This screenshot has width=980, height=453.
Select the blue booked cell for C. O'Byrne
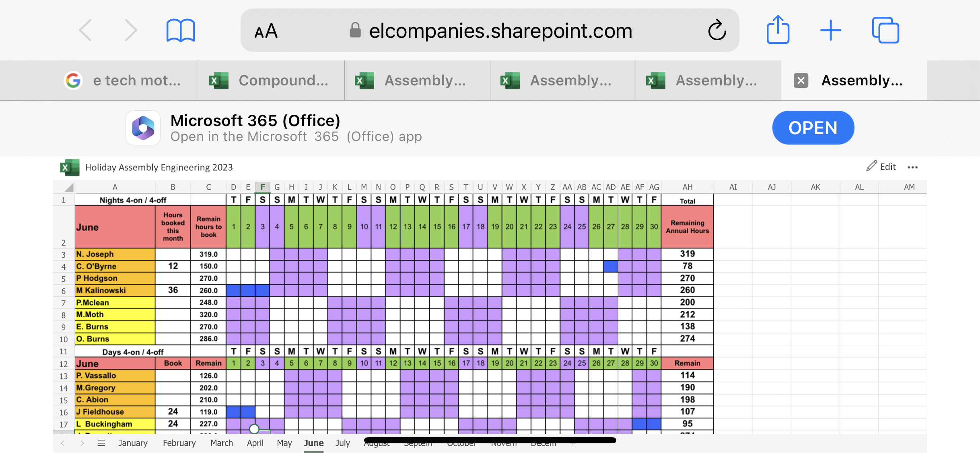click(611, 266)
